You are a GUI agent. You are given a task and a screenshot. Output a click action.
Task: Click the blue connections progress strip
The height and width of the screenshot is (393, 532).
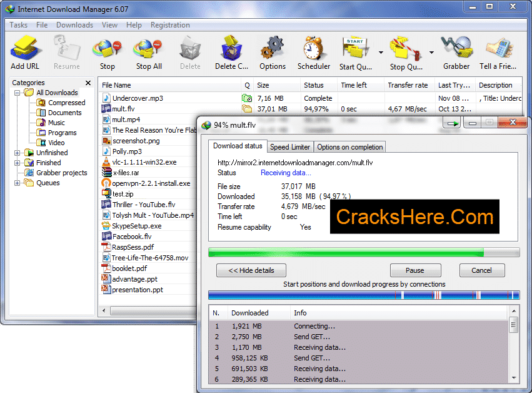(x=364, y=295)
